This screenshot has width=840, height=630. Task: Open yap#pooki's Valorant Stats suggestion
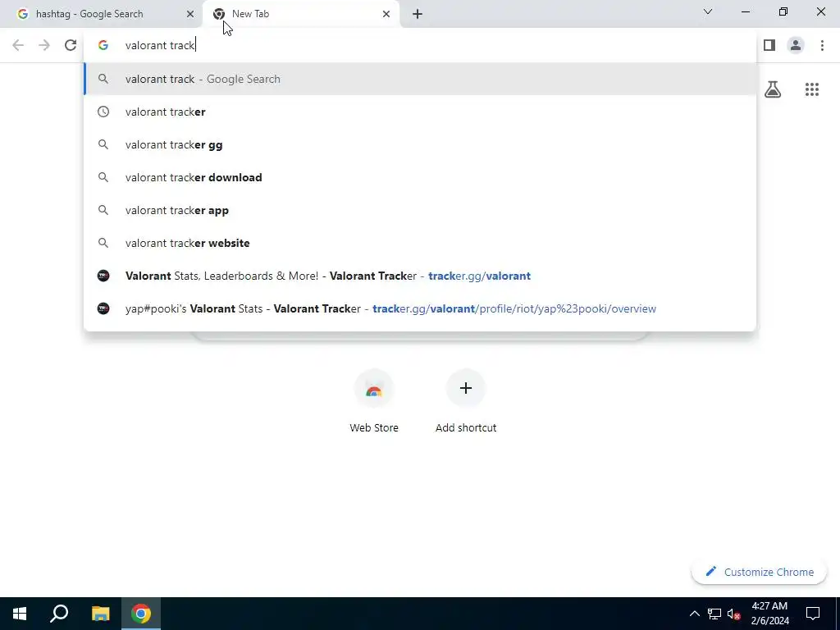coord(420,308)
